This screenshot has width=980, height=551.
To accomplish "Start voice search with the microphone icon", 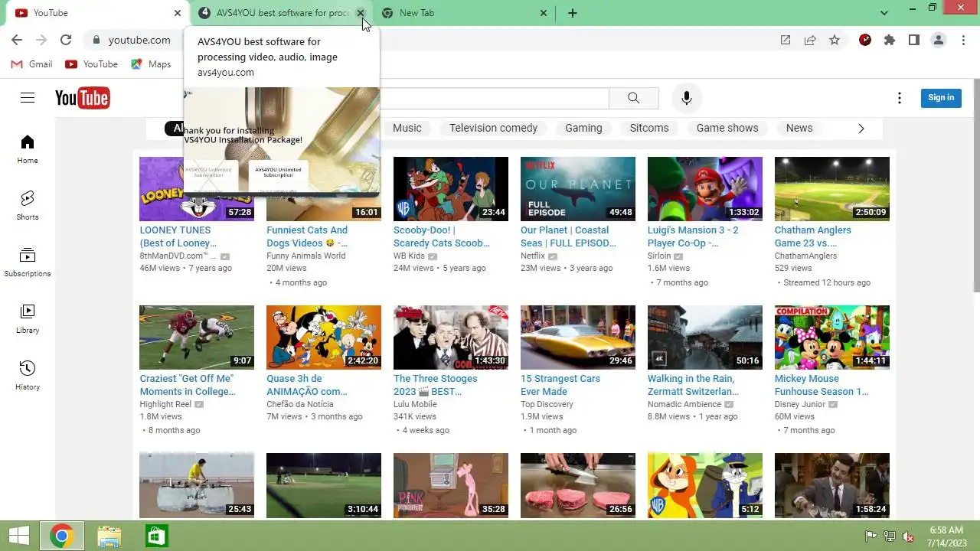I will point(687,98).
